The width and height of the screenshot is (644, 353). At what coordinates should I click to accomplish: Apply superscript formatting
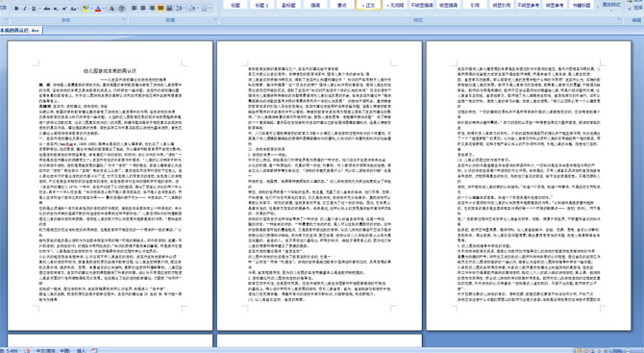[x=64, y=9]
